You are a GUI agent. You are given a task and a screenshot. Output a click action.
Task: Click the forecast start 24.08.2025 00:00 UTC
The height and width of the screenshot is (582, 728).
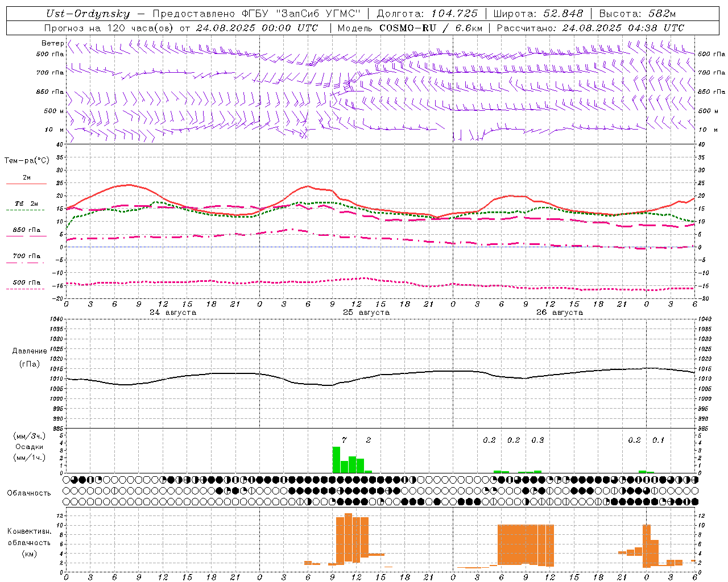[257, 28]
